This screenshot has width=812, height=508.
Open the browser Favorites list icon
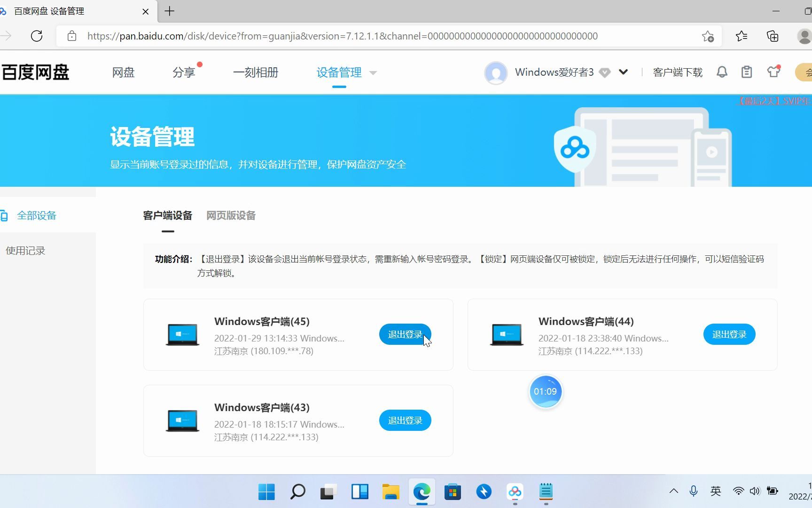(x=742, y=36)
